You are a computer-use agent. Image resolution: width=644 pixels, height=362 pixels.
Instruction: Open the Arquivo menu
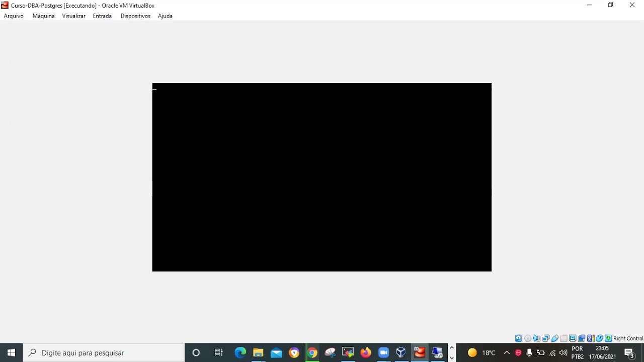pyautogui.click(x=14, y=16)
